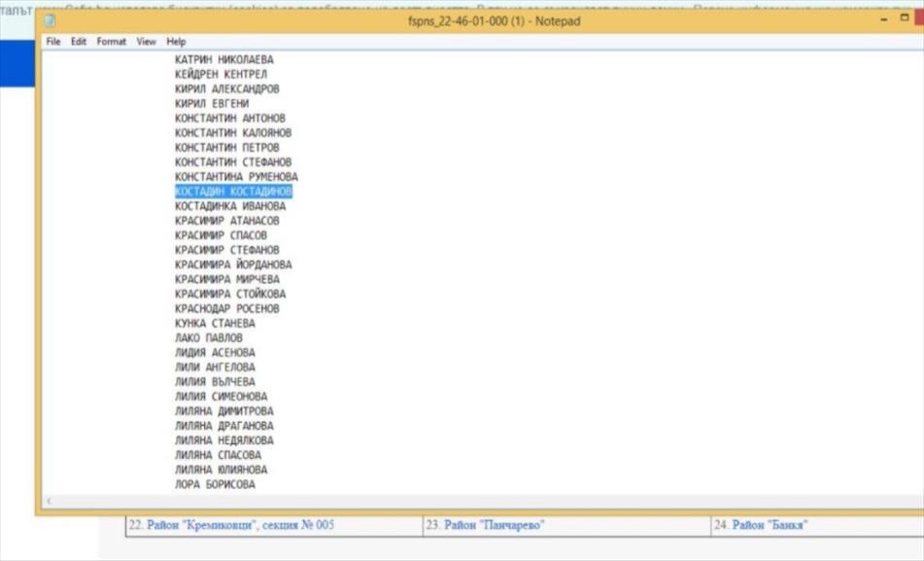This screenshot has width=924, height=561.
Task: Click the line КУНКА СТАНЕВА
Action: point(215,323)
